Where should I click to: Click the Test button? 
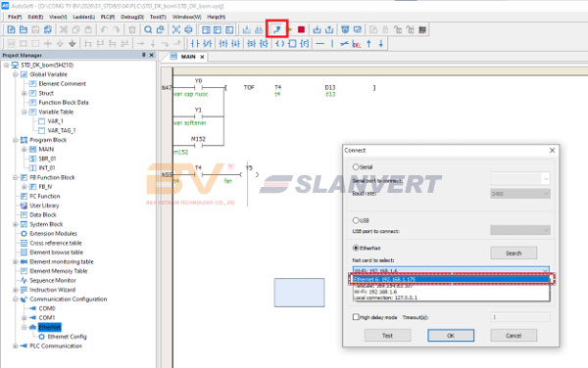(x=387, y=336)
